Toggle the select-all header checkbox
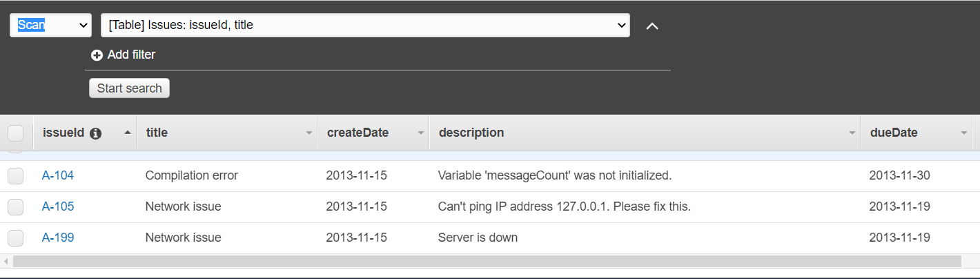 coord(15,133)
